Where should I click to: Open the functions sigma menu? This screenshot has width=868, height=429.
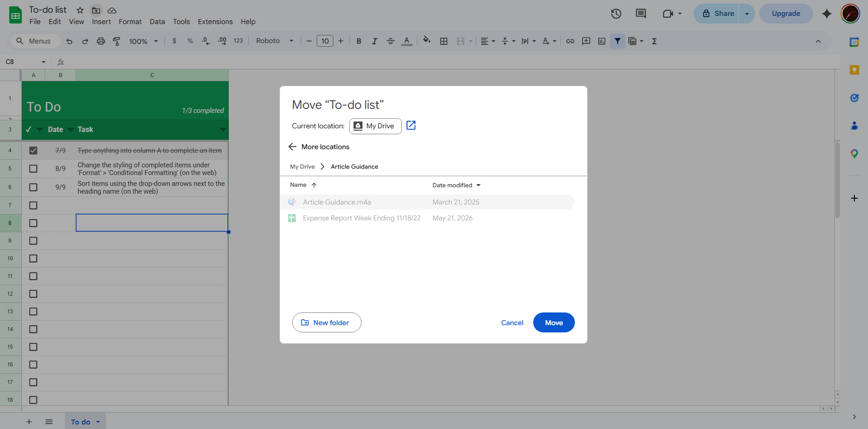click(x=654, y=41)
